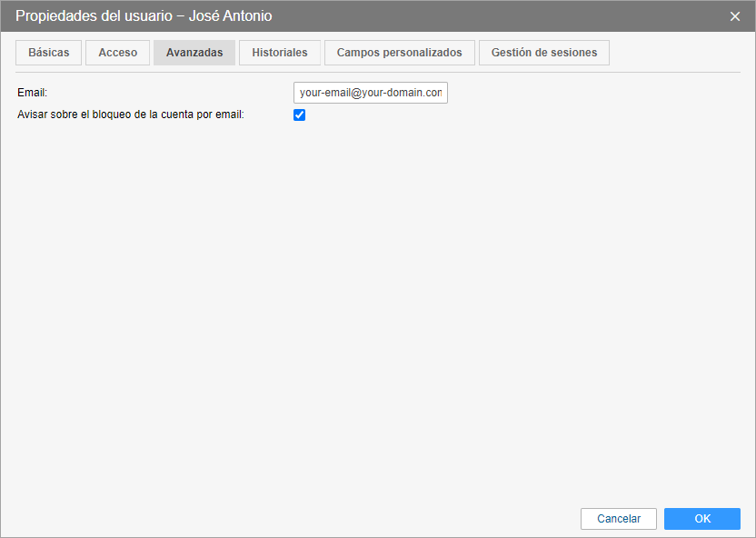
Task: Confirm with the OK button
Action: [702, 519]
